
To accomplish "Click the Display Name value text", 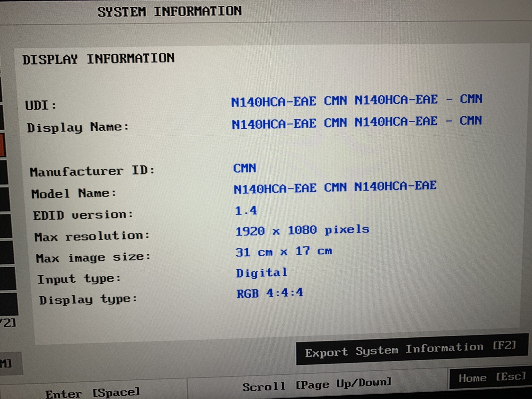I will [x=356, y=122].
